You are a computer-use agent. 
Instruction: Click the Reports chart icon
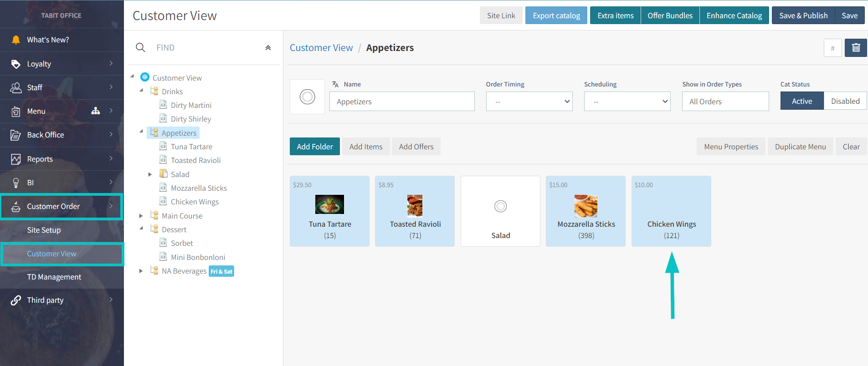(x=16, y=159)
